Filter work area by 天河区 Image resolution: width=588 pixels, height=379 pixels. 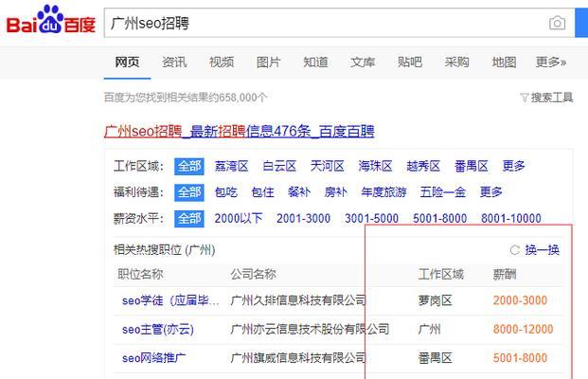[x=328, y=166]
